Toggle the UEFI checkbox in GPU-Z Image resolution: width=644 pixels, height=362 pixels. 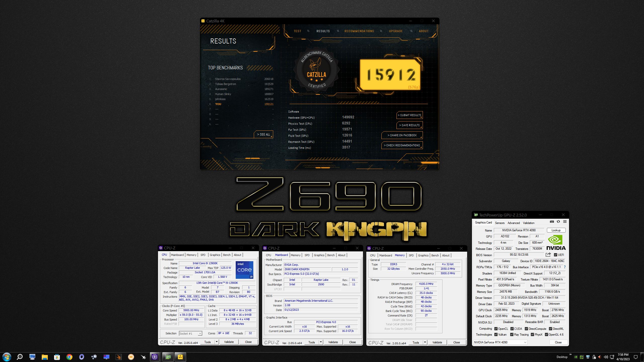pyautogui.click(x=555, y=255)
